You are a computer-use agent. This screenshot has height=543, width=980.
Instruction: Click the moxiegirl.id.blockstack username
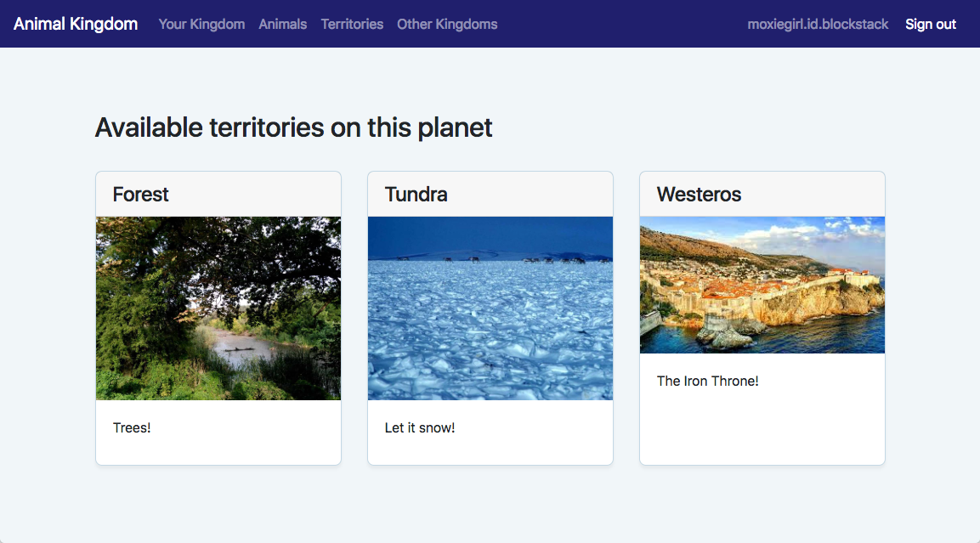(x=818, y=24)
